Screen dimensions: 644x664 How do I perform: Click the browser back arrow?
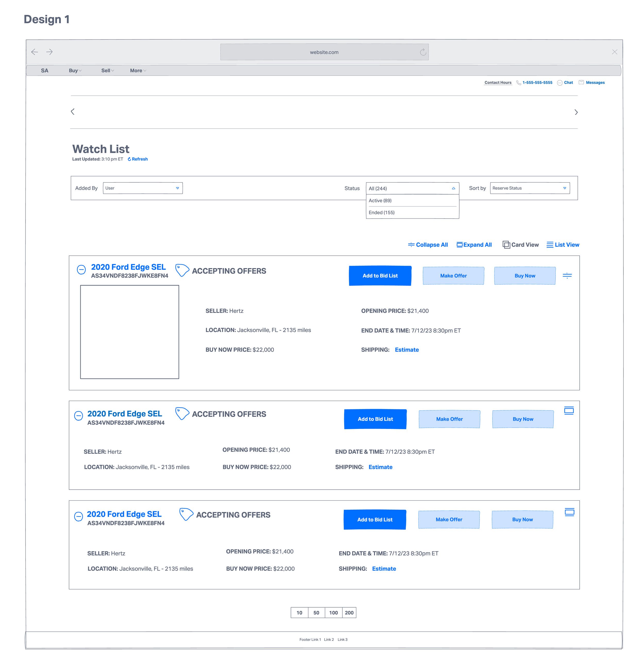(35, 52)
